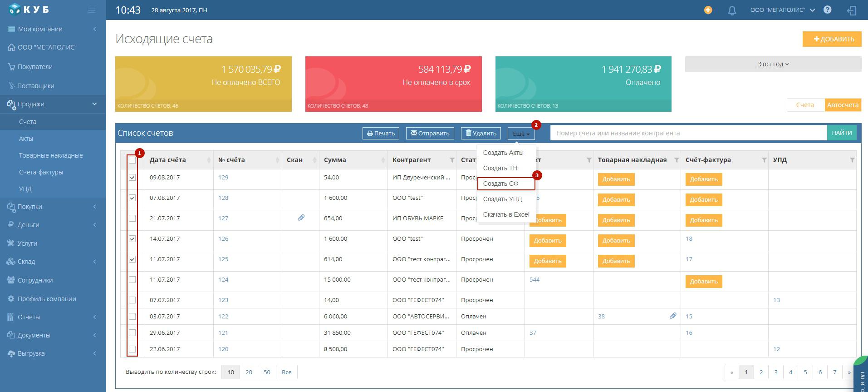Add товарная накладная for invoice 129

tap(616, 179)
